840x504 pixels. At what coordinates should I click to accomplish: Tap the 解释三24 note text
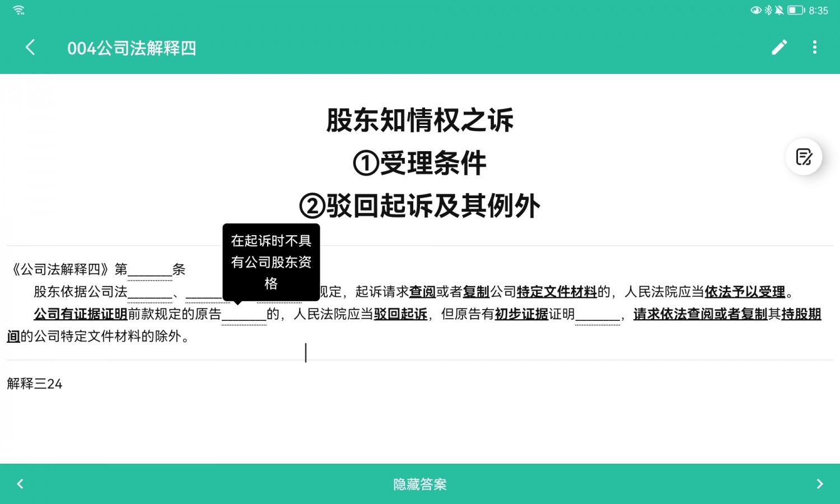(x=35, y=384)
